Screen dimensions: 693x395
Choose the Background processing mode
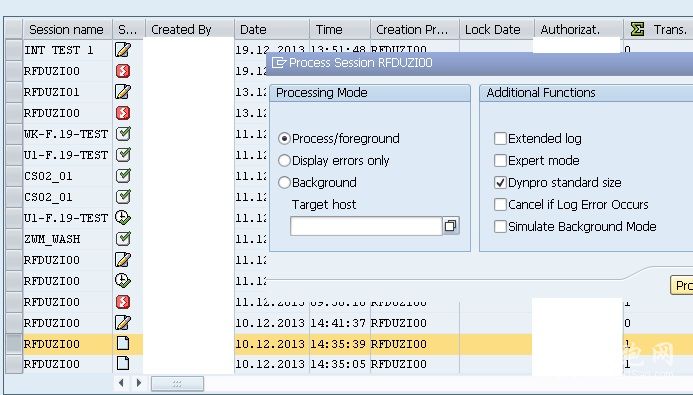(x=284, y=182)
